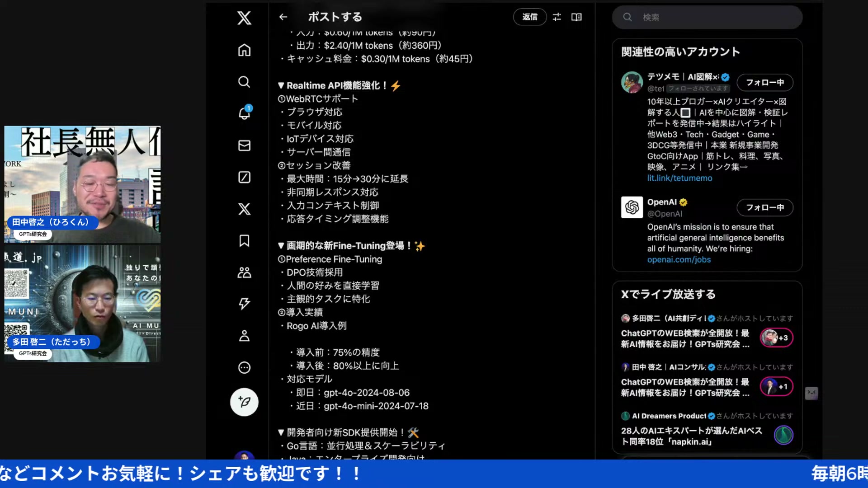Image resolution: width=868 pixels, height=488 pixels.
Task: Click the small gray icon at right edge
Action: pyautogui.click(x=811, y=393)
